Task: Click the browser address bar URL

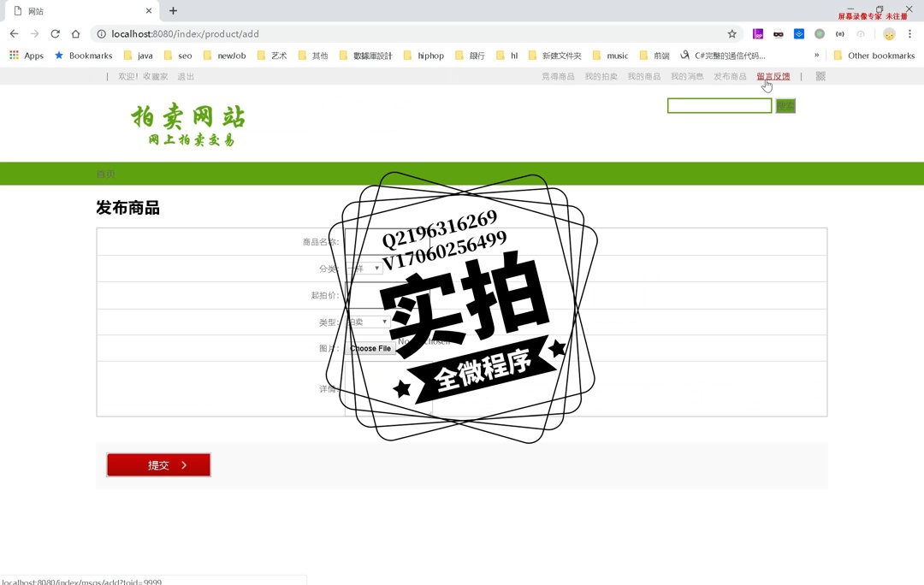Action: [185, 34]
